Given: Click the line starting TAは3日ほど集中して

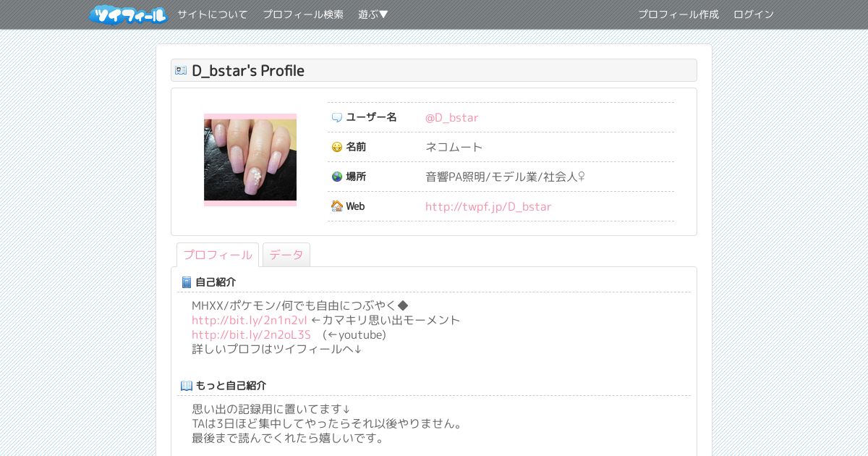Looking at the screenshot, I should pos(328,423).
